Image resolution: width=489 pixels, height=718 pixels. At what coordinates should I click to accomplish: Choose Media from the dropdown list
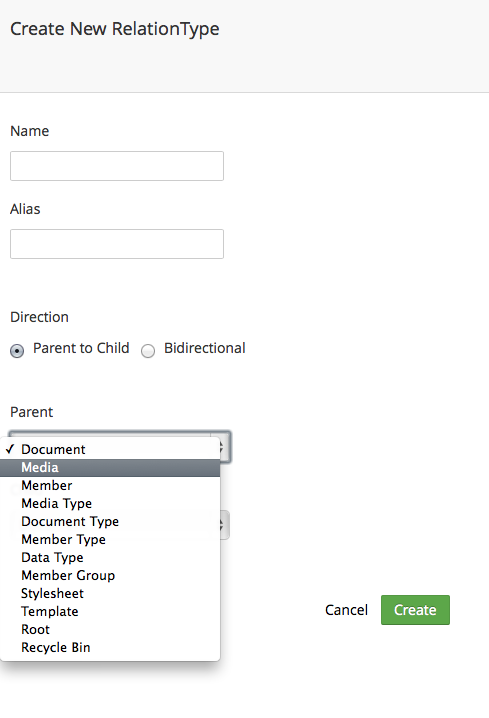pyautogui.click(x=110, y=468)
